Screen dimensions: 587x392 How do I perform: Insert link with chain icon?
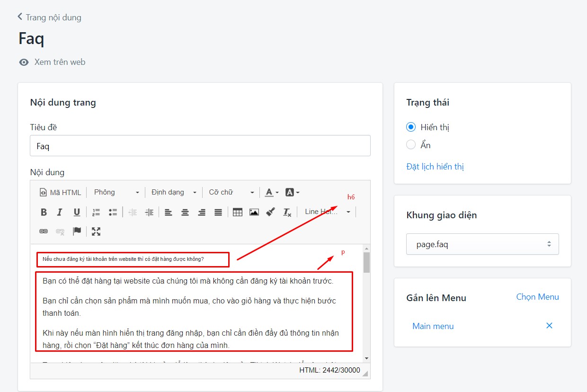(44, 232)
